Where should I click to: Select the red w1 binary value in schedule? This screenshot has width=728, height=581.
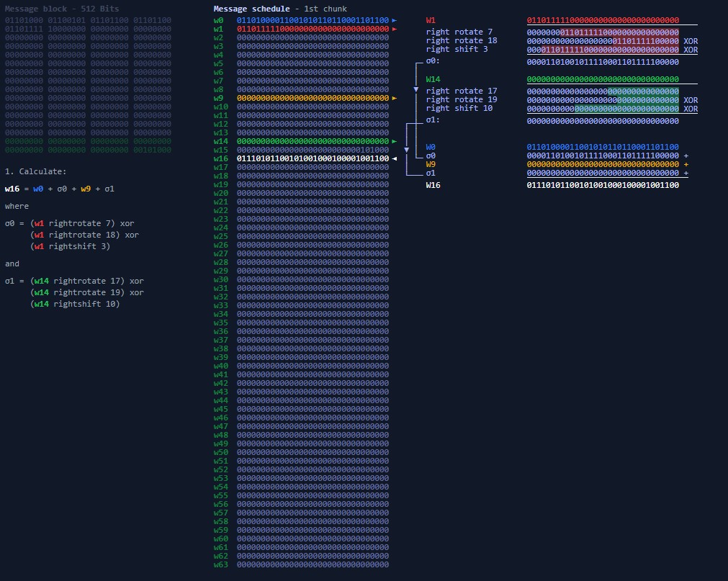[313, 29]
